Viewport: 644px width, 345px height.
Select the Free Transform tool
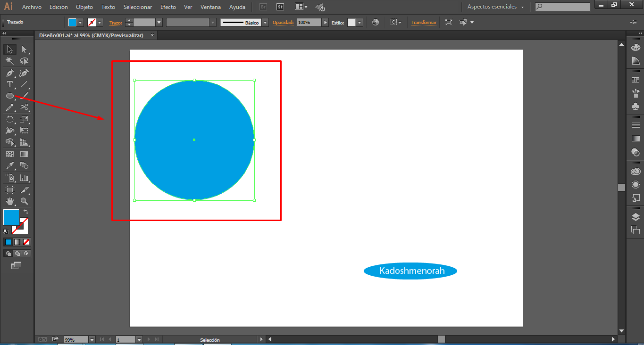click(24, 131)
